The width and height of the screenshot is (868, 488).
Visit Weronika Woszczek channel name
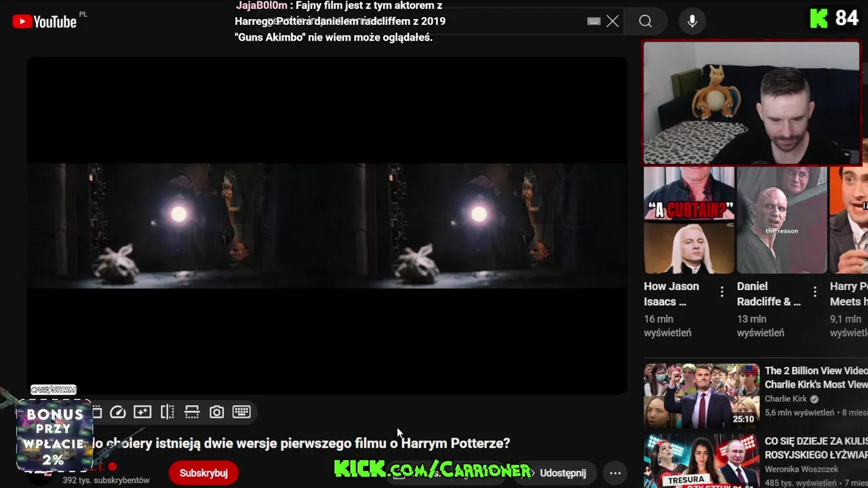click(x=802, y=469)
